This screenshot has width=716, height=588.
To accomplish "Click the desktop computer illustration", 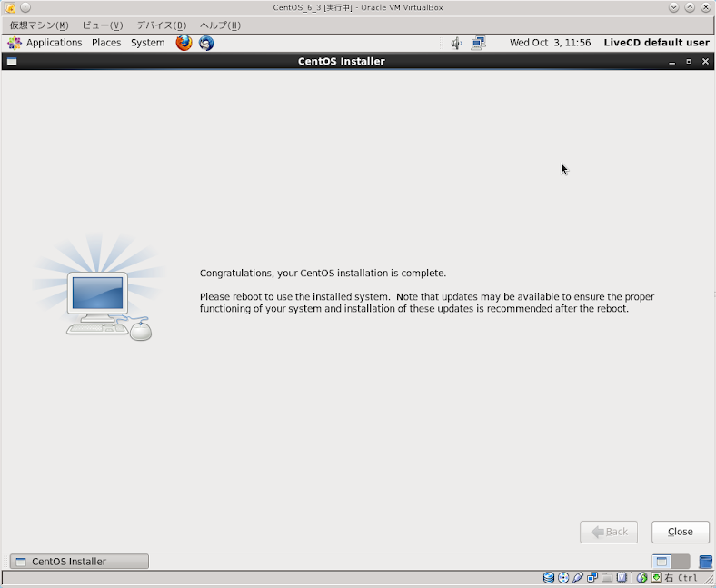I will (x=100, y=289).
